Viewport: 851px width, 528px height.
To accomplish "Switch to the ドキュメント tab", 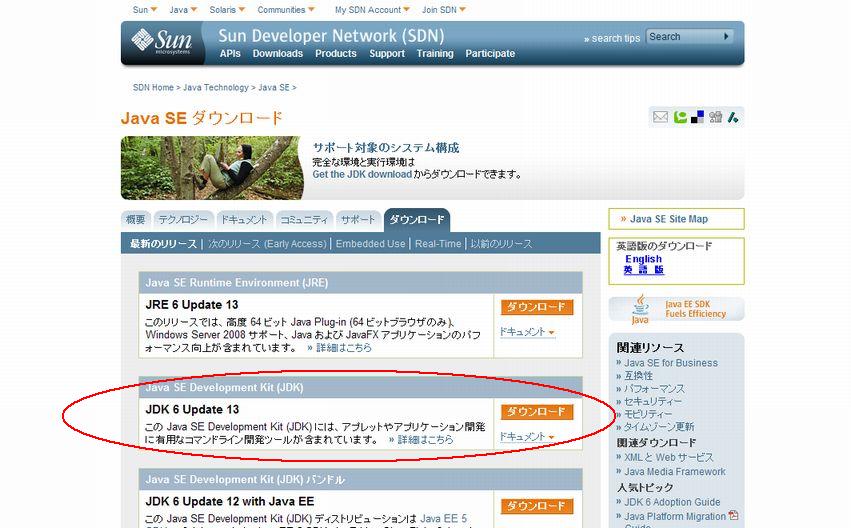I will pos(243,220).
